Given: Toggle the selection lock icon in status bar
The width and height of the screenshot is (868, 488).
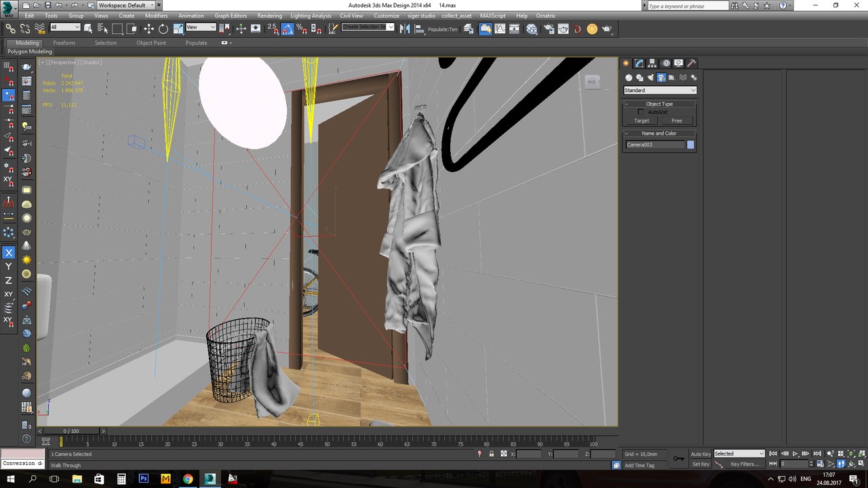Looking at the screenshot, I should click(x=491, y=453).
